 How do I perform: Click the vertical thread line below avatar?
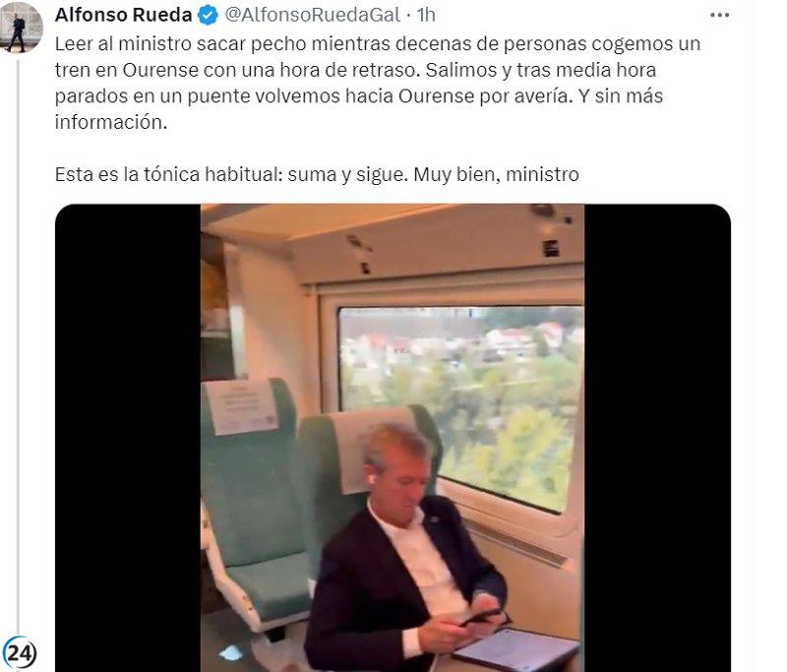click(x=18, y=346)
